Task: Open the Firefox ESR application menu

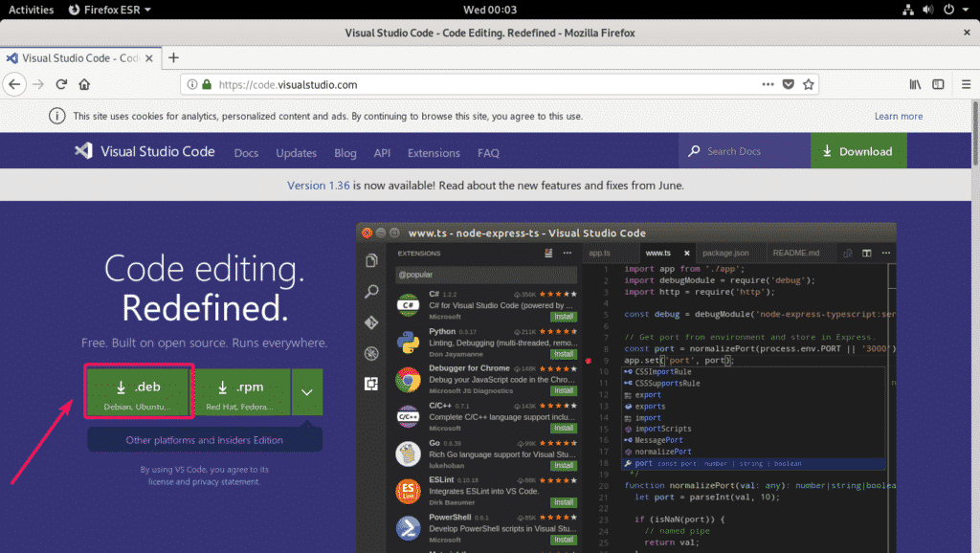Action: [x=111, y=10]
